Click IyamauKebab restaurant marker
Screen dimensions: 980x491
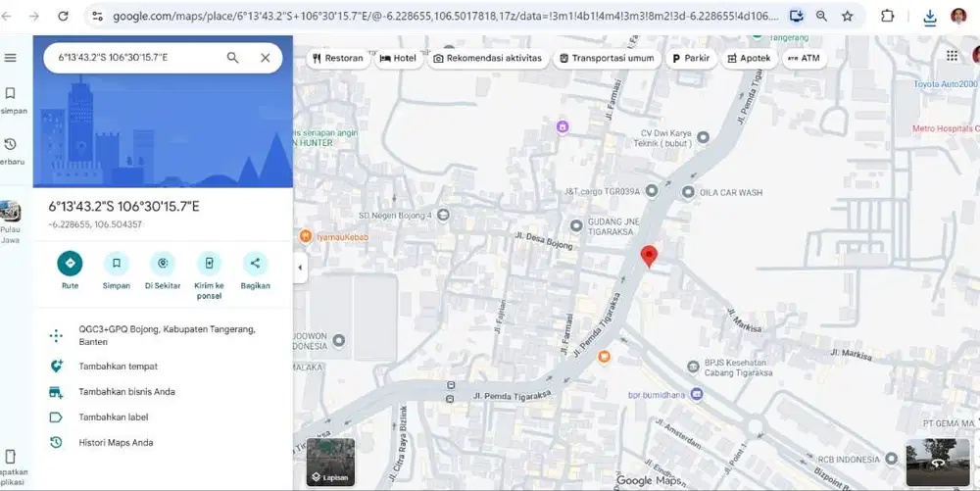306,236
